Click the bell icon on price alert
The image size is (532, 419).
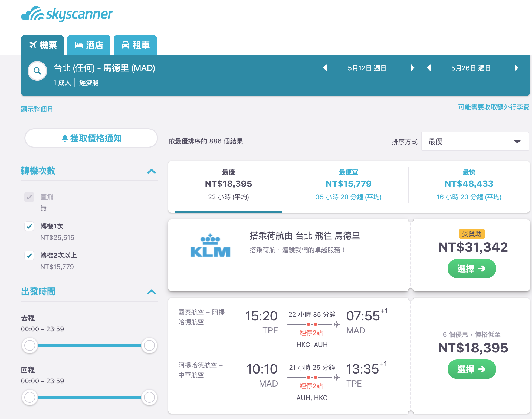(65, 138)
